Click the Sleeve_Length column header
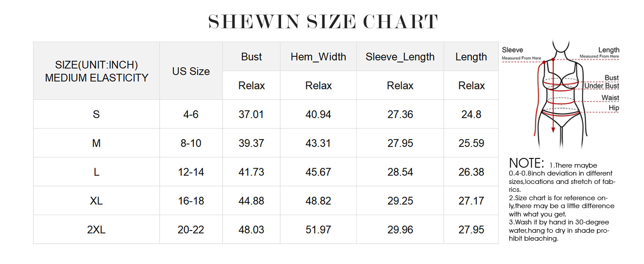Image resolution: width=644 pixels, height=264 pixels. point(400,57)
